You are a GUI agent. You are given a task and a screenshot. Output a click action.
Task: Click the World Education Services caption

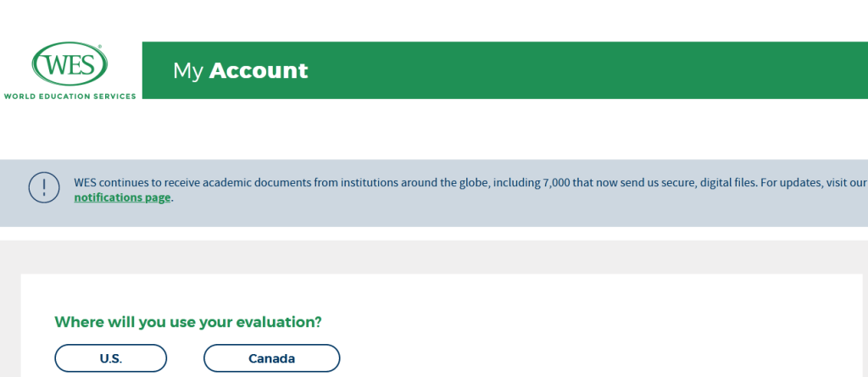tap(70, 97)
